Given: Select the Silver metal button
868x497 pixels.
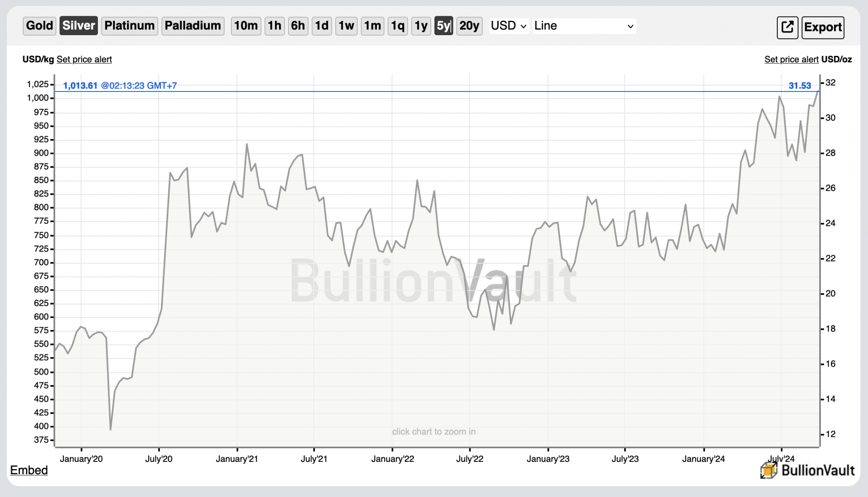Looking at the screenshot, I should tap(78, 26).
